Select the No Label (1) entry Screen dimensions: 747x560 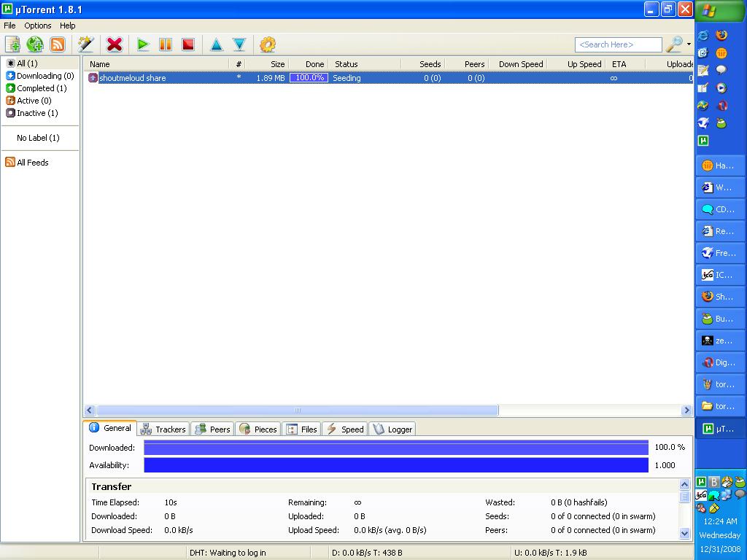point(38,138)
